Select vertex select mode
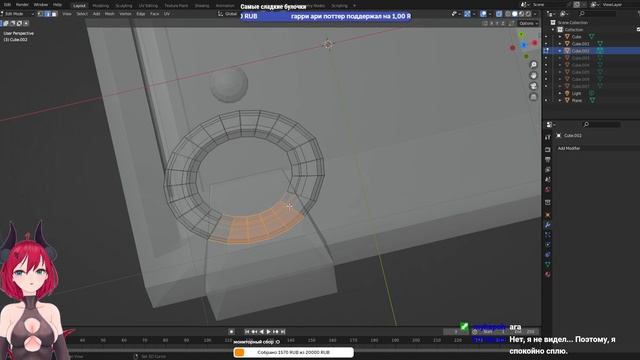Screen dimensions: 640x360 pyautogui.click(x=40, y=14)
